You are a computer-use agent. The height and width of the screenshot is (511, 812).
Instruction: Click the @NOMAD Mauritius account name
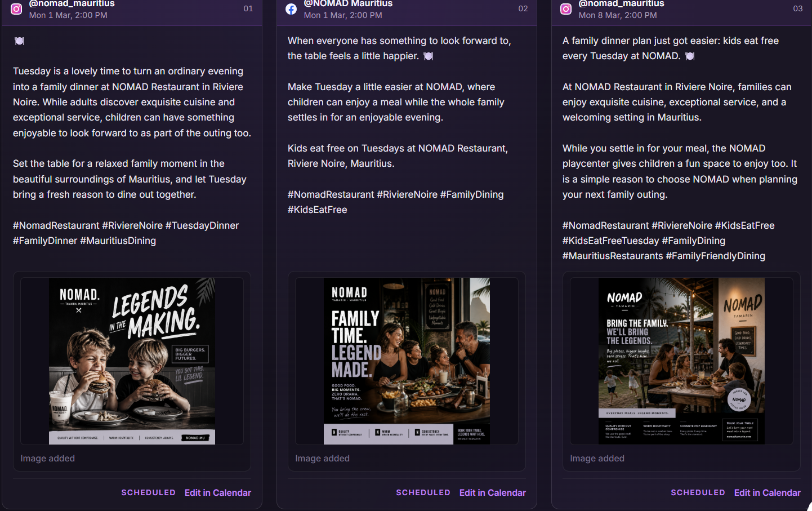point(348,3)
